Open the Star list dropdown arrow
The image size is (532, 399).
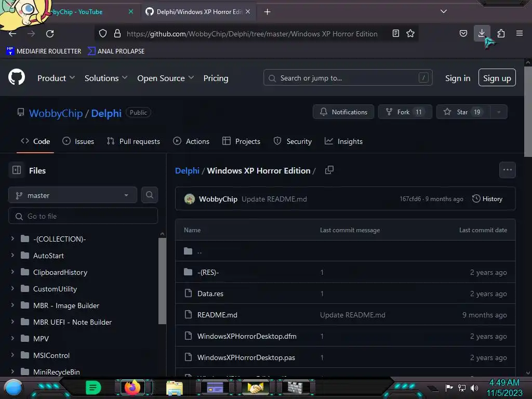(x=498, y=112)
